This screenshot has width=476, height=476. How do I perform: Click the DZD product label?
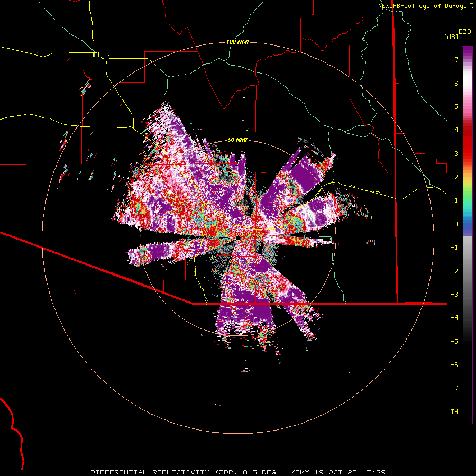tap(465, 32)
